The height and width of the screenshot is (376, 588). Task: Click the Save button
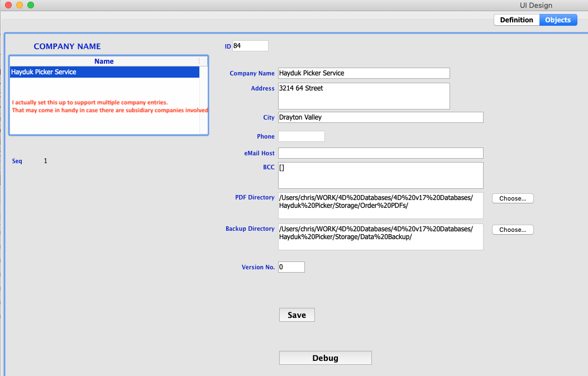[297, 315]
